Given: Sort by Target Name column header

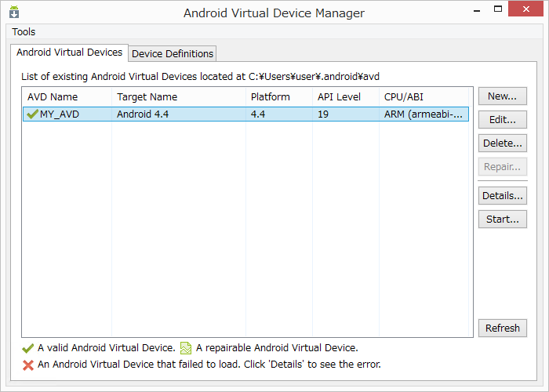Looking at the screenshot, I should pyautogui.click(x=179, y=97).
